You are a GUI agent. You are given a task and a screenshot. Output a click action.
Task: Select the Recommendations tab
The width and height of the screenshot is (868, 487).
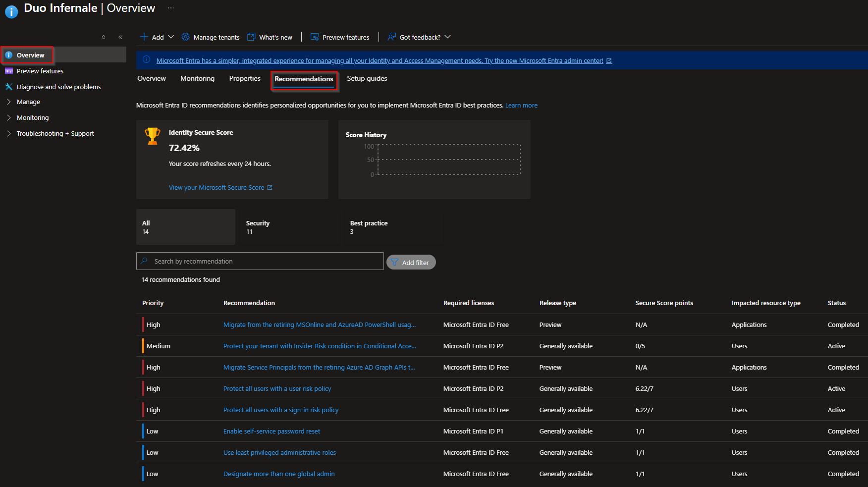click(304, 79)
